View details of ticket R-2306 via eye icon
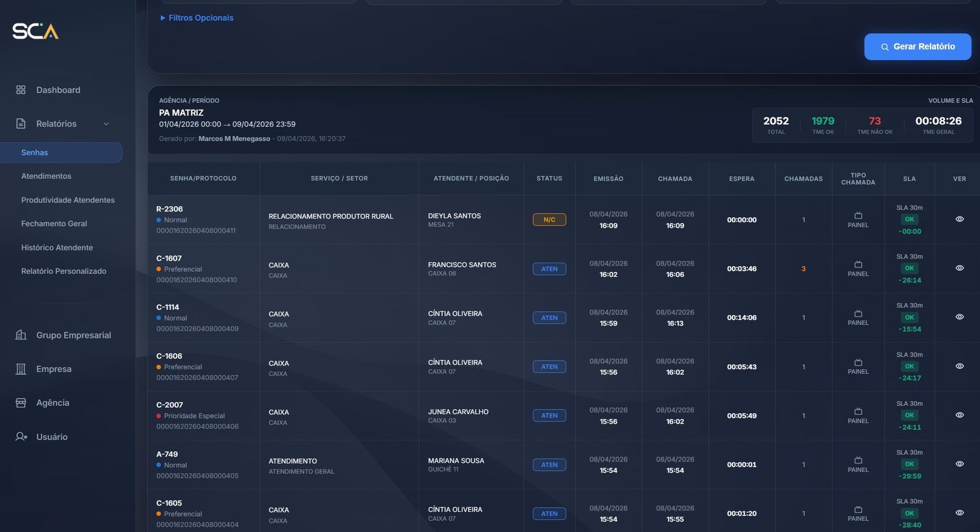 click(x=959, y=219)
